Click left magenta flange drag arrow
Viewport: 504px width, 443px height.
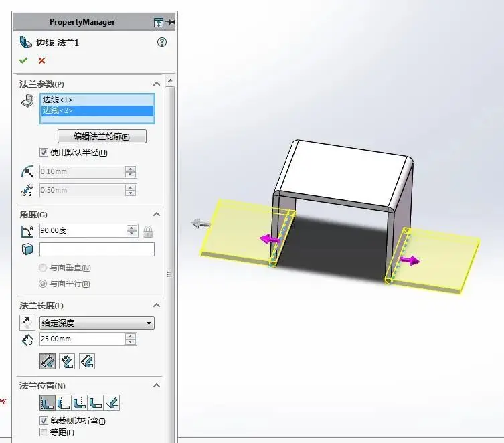(x=269, y=239)
